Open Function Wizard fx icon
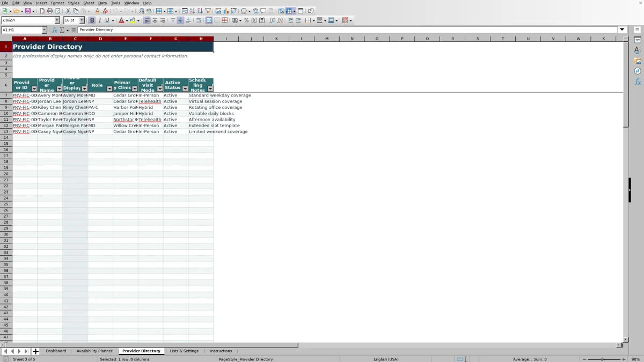This screenshot has height=362, width=644. coord(54,30)
